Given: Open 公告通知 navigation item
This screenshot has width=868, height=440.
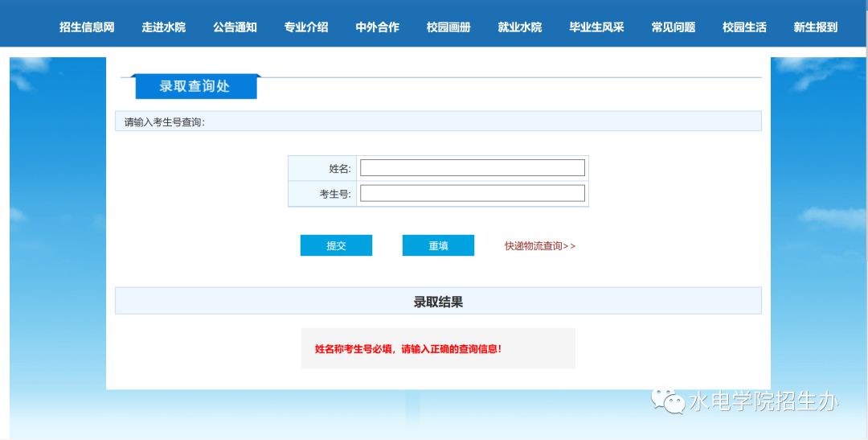Looking at the screenshot, I should (235, 27).
